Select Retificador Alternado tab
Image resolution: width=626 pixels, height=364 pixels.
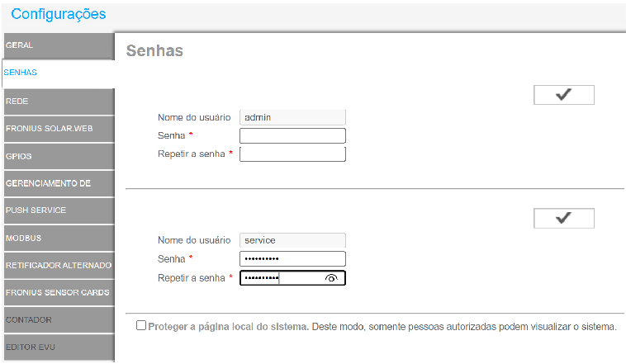pyautogui.click(x=56, y=265)
